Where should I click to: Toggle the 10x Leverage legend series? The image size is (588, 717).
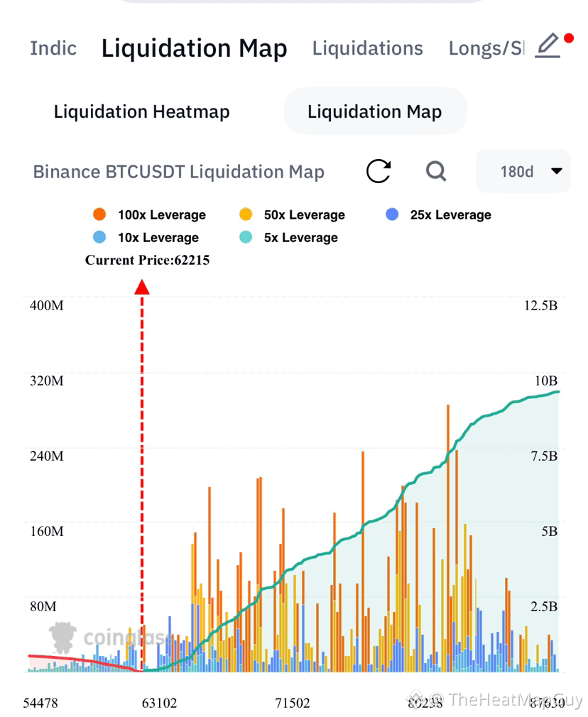click(146, 237)
